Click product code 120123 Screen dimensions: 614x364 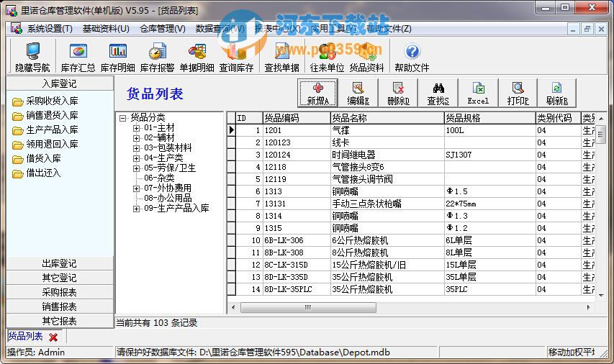297,142
